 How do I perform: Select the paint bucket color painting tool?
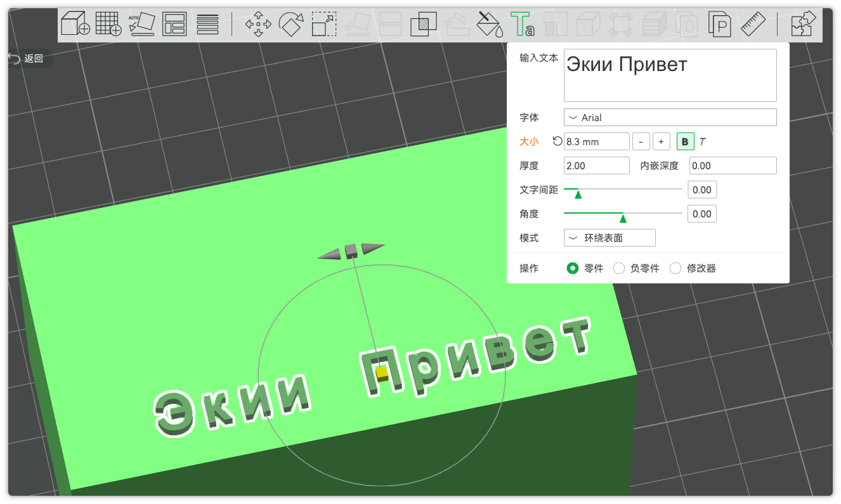(x=490, y=25)
